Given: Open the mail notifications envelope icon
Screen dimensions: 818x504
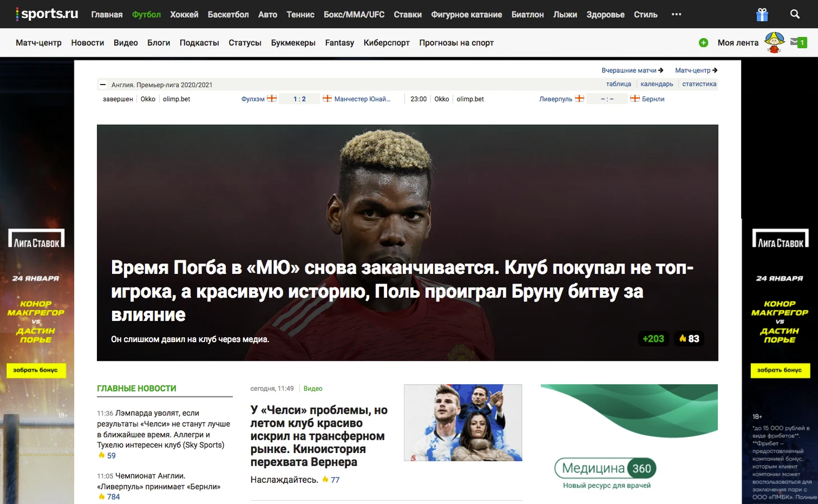Looking at the screenshot, I should 798,42.
